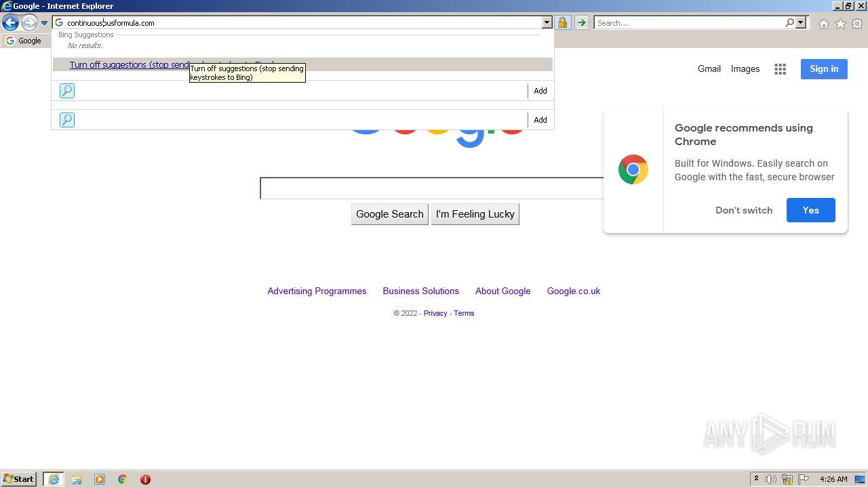The height and width of the screenshot is (488, 868).
Task: Open the Privacy link
Action: 435,313
